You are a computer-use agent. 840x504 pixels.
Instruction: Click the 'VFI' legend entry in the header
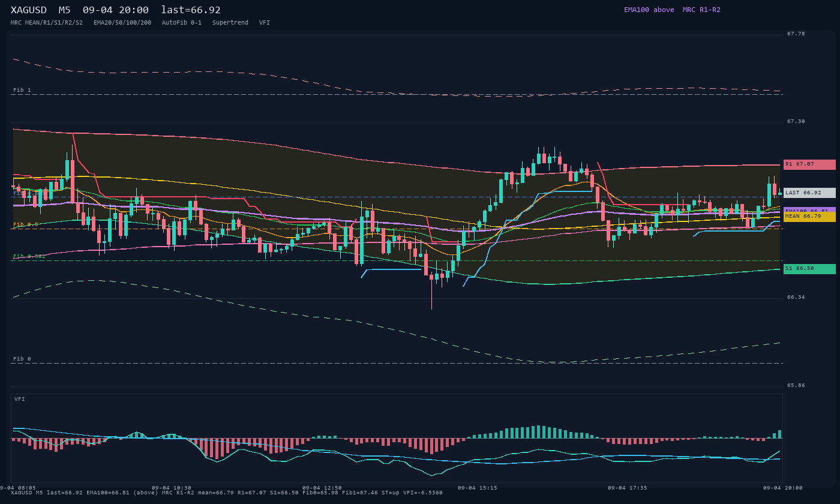[x=265, y=23]
